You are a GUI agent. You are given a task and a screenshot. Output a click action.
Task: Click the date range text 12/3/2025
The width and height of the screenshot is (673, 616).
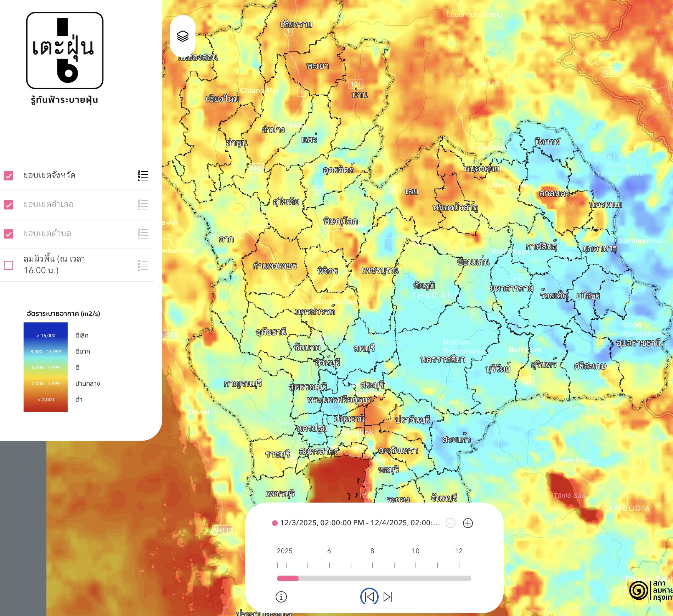[x=360, y=523]
